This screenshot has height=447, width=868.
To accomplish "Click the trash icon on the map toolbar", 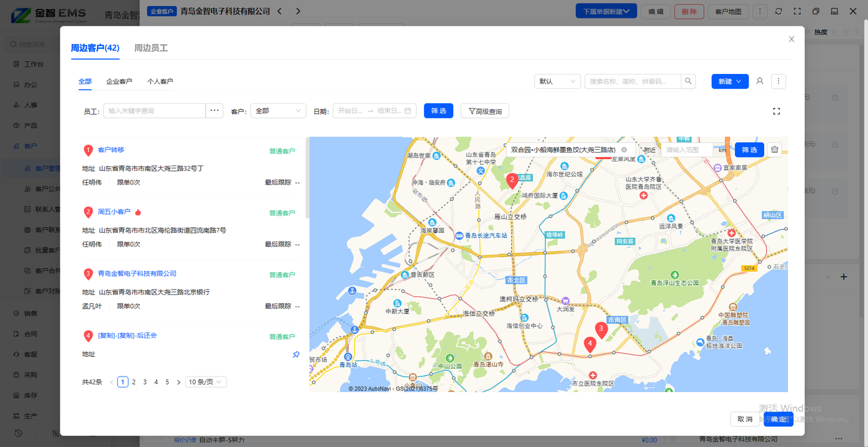I will pyautogui.click(x=774, y=150).
